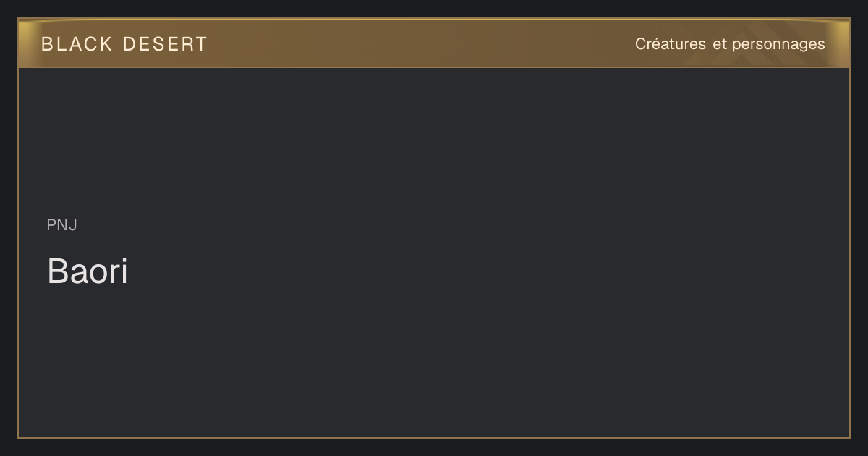Screen dimensions: 868x456
Task: Click the word BLACK in header
Action: pos(77,44)
